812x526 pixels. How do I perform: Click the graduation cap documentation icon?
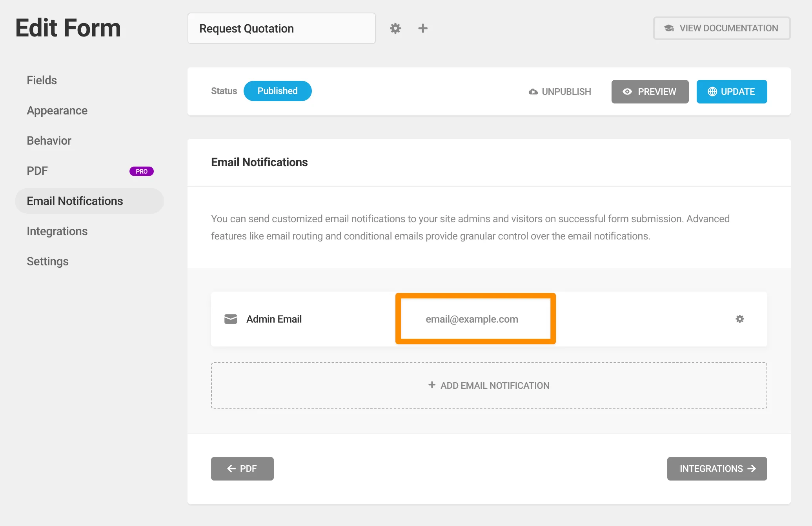pyautogui.click(x=669, y=28)
